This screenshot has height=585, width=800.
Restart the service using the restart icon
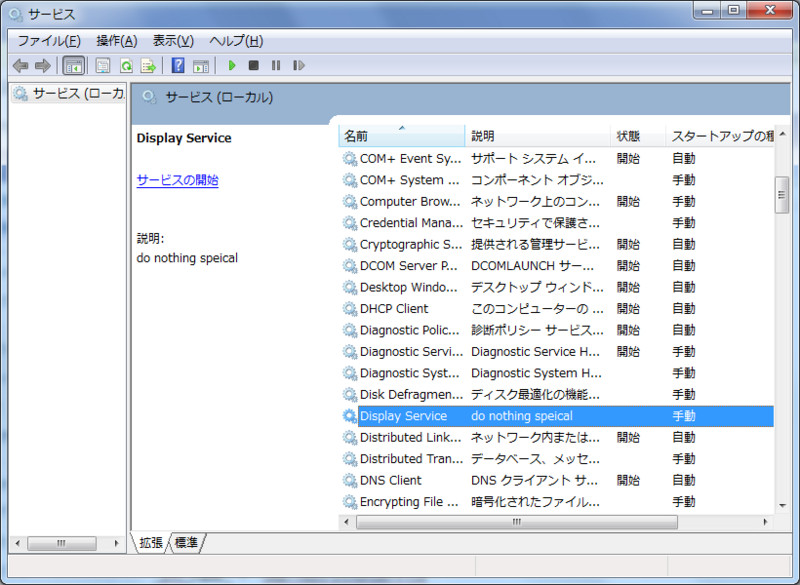coord(300,65)
